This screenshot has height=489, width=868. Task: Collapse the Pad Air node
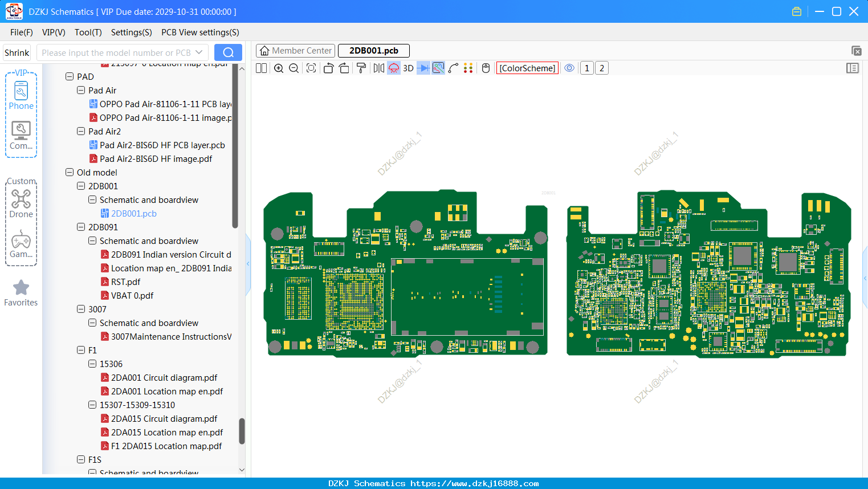click(81, 90)
